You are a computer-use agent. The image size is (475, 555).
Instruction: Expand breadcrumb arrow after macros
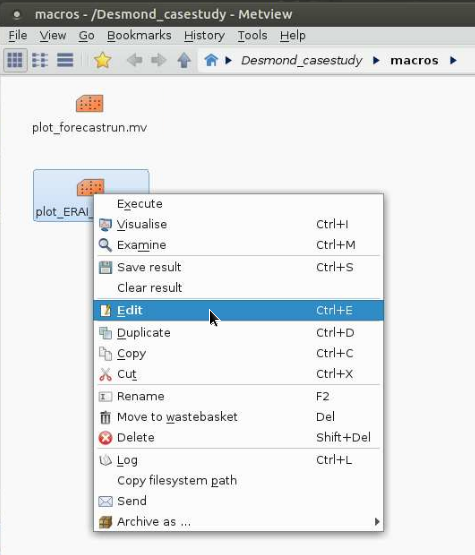[x=453, y=61]
